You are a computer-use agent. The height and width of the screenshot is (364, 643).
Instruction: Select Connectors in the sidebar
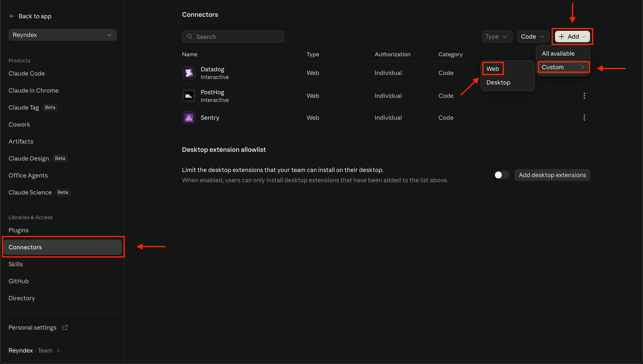[63, 247]
